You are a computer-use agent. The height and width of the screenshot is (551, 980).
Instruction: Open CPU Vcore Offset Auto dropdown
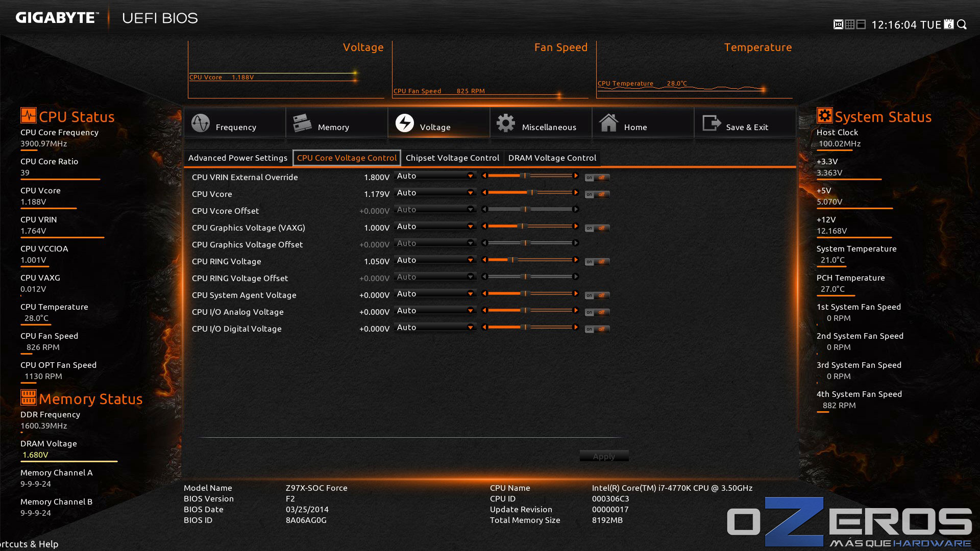(x=435, y=210)
